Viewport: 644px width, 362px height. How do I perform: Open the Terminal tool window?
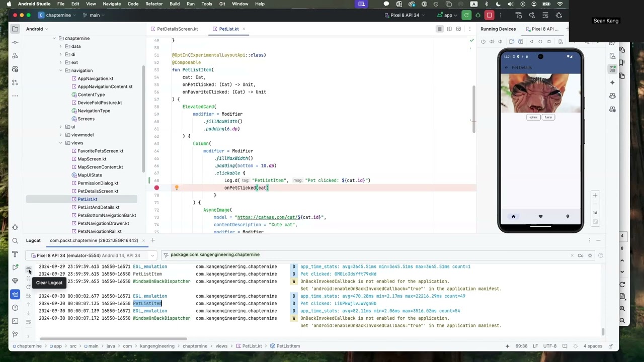click(15, 321)
